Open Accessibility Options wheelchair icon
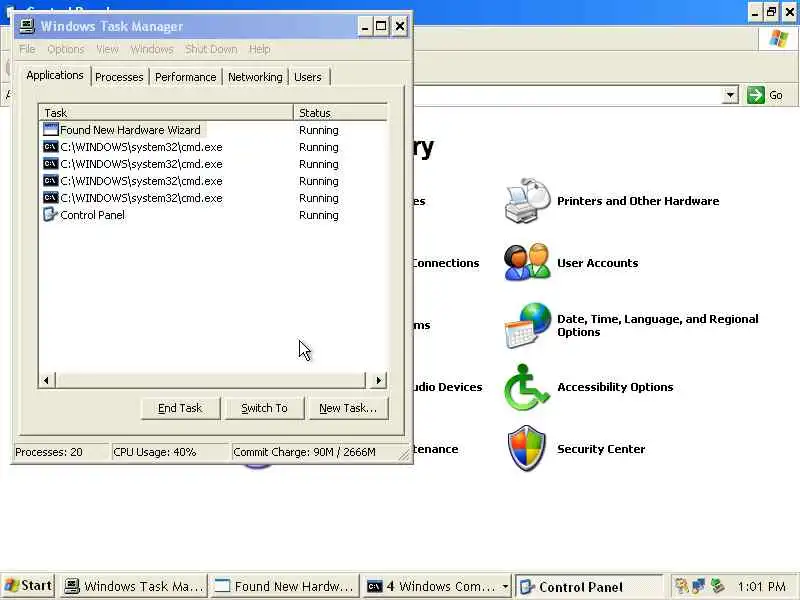The height and width of the screenshot is (600, 800). [x=527, y=387]
